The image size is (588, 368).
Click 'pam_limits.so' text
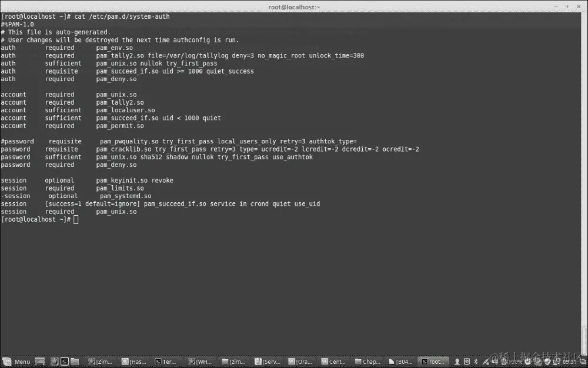pos(120,188)
